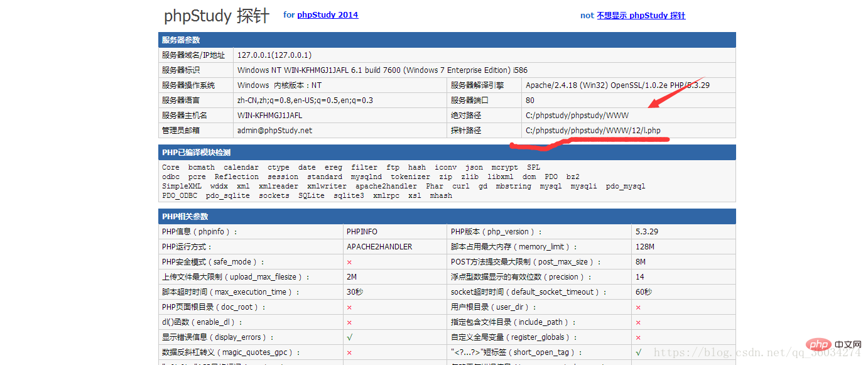Click the libxml module name

[501, 177]
